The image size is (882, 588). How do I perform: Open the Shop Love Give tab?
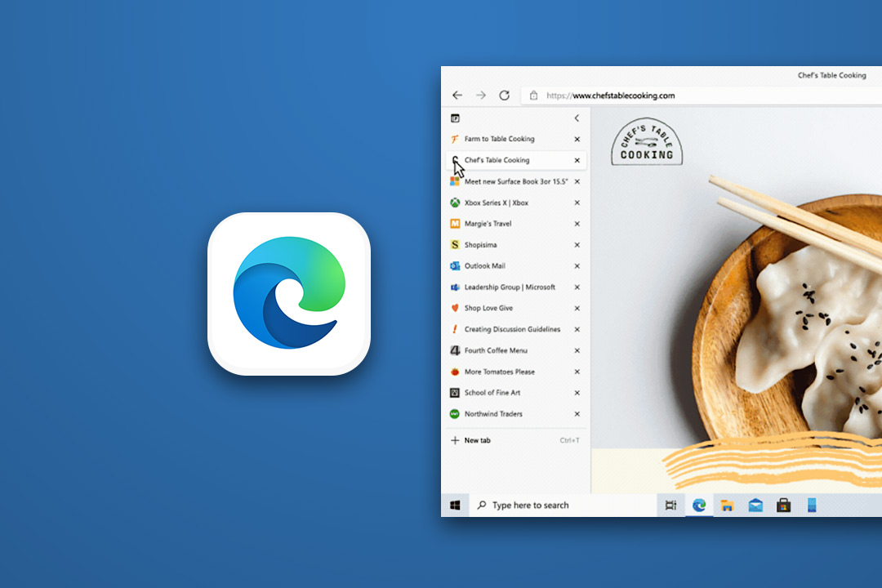click(509, 308)
